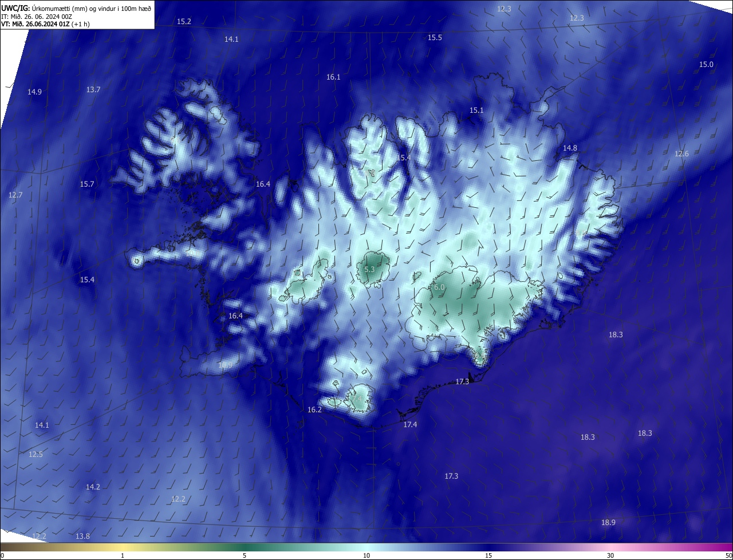Click the 17.4 value label on the map
This screenshot has width=733, height=560.
(x=410, y=424)
